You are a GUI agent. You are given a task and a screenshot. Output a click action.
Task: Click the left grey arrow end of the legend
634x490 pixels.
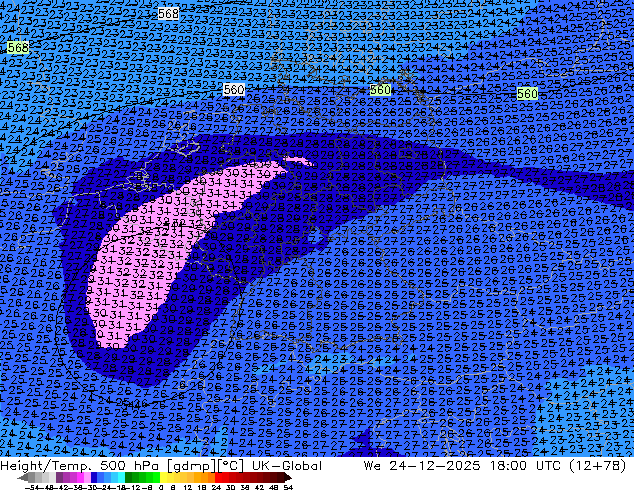[x=23, y=478]
